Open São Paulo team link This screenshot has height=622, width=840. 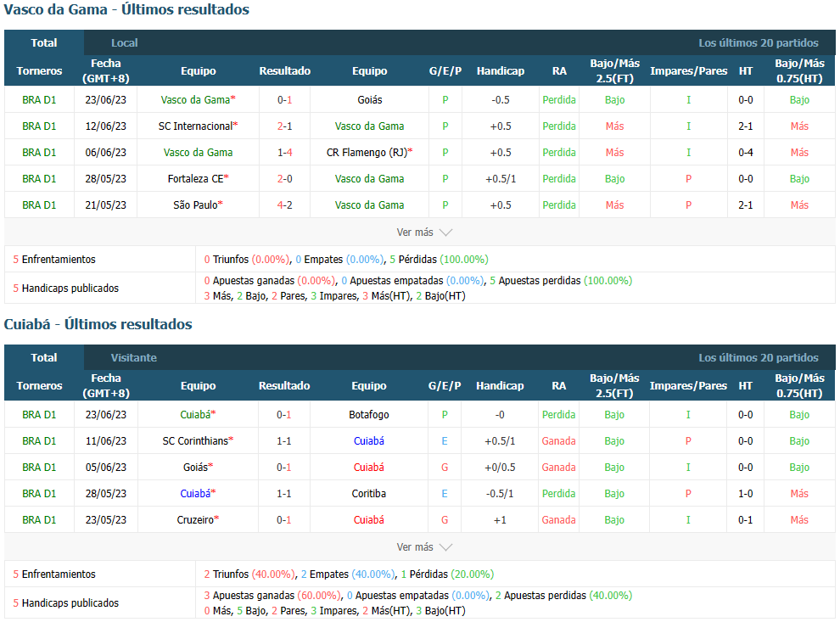point(195,205)
